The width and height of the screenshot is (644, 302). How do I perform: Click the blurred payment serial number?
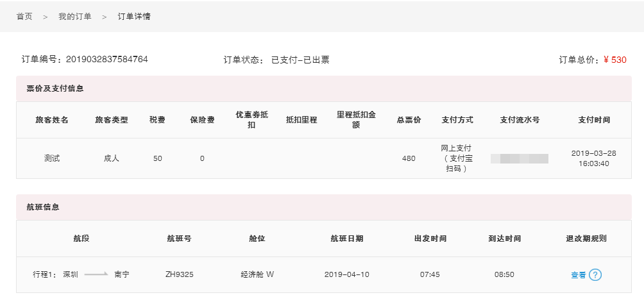[520, 158]
